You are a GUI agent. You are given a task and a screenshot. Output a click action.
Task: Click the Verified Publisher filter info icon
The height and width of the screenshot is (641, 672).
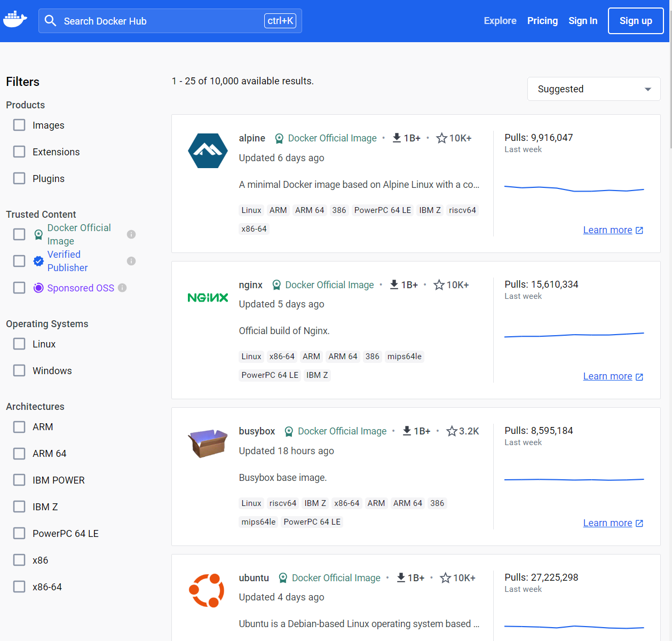click(131, 261)
